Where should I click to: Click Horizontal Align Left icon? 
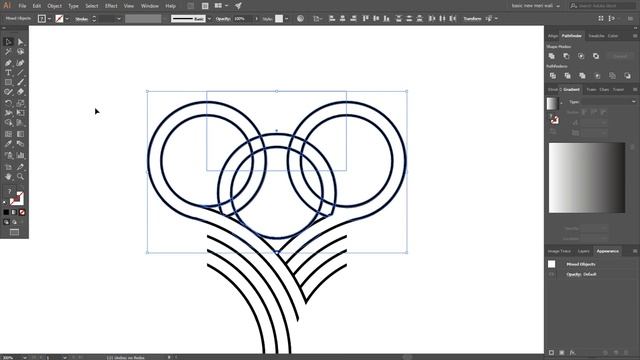coord(332,18)
